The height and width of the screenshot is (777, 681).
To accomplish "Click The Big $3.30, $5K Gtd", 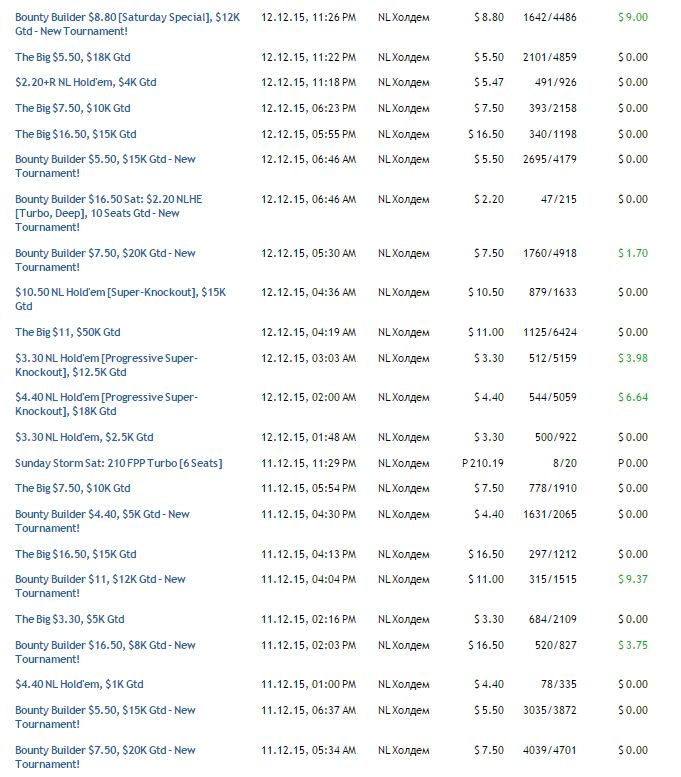I will click(x=70, y=619).
